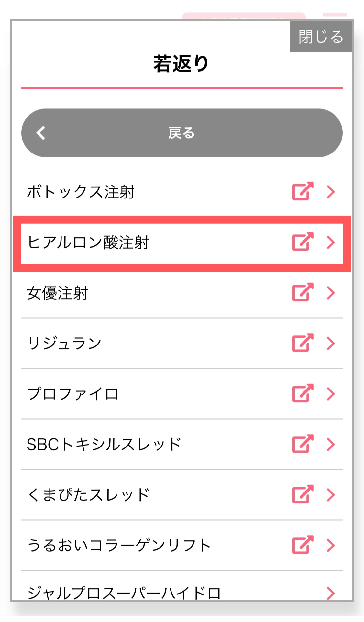Open external link icon for プロファイロ
Viewport: 364px width, 622px height.
pos(303,393)
